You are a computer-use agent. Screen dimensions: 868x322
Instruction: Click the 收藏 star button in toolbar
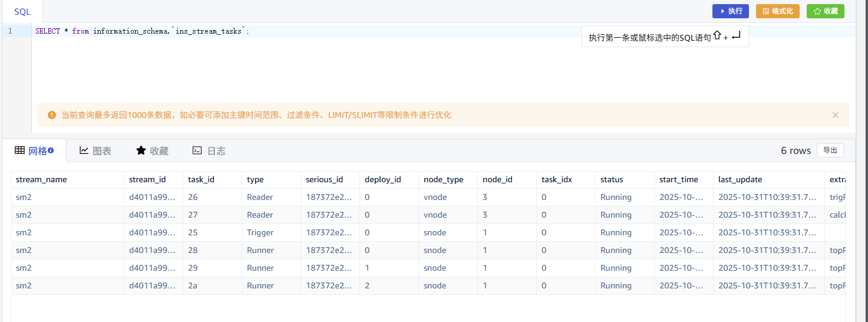(825, 11)
